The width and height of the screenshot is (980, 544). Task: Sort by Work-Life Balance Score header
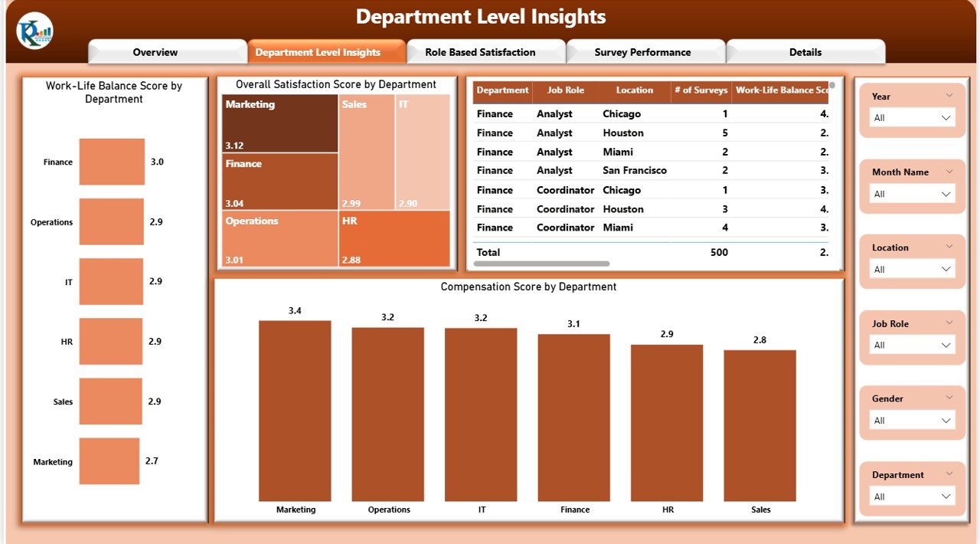tap(781, 90)
